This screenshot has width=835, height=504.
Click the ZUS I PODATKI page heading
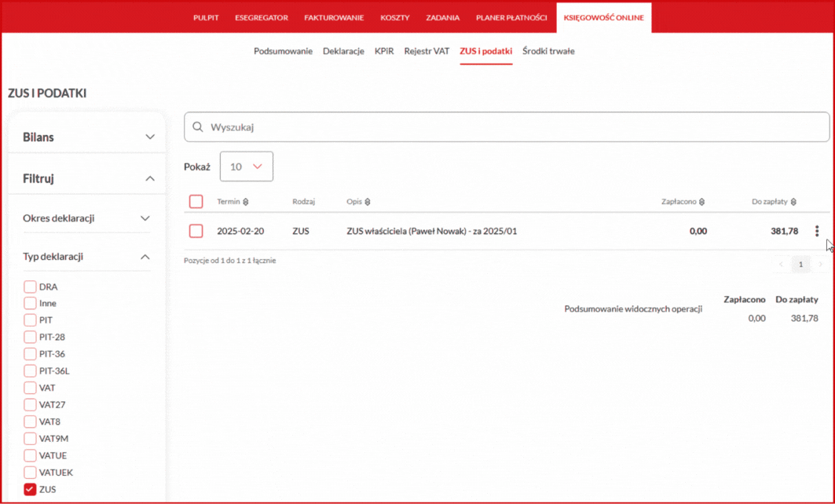(47, 93)
